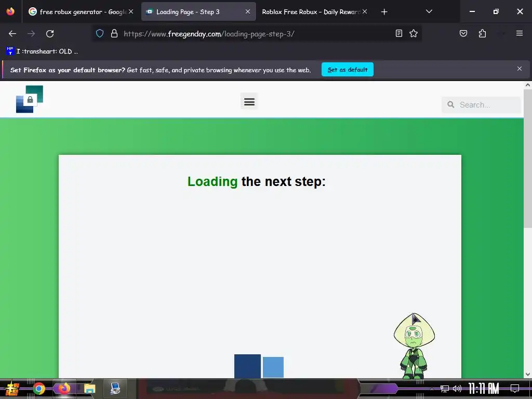Click the Firefox taskbar icon
The height and width of the screenshot is (399, 532).
pos(64,388)
